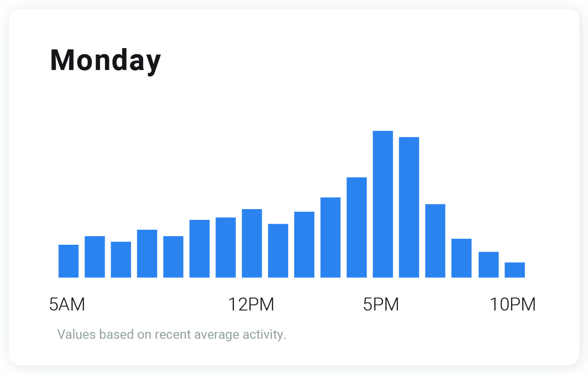Click the 5PM axis label text
This screenshot has height=374, width=588.
(381, 304)
